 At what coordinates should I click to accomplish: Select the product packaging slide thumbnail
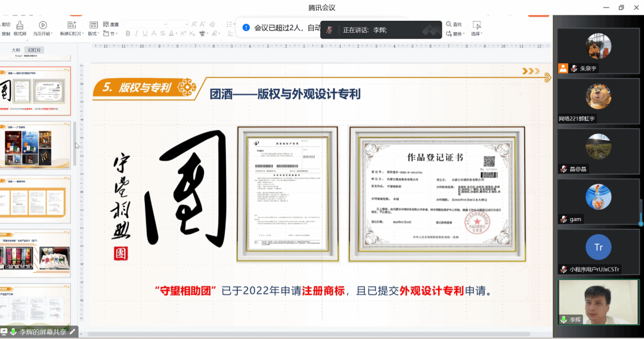tap(35, 253)
